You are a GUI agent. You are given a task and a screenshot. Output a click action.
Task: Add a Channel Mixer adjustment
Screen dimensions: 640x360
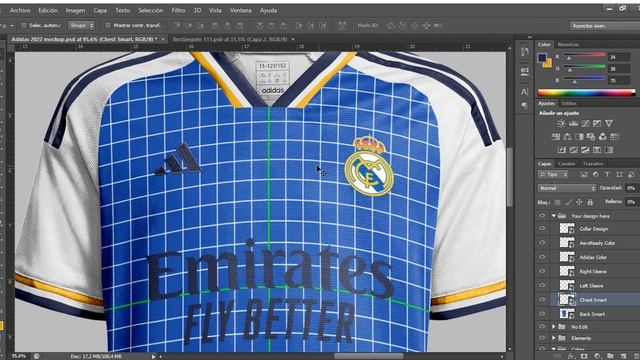click(x=603, y=137)
